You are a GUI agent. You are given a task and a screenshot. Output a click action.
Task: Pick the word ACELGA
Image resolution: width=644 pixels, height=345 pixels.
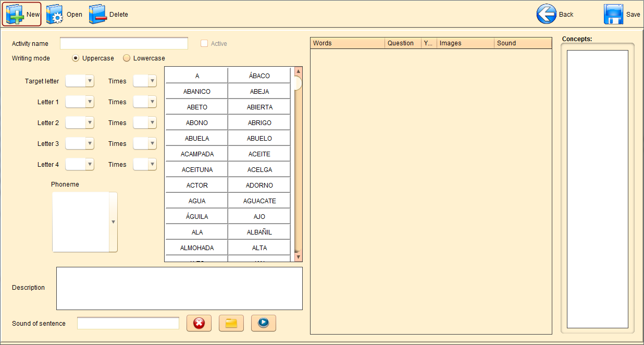pos(259,169)
